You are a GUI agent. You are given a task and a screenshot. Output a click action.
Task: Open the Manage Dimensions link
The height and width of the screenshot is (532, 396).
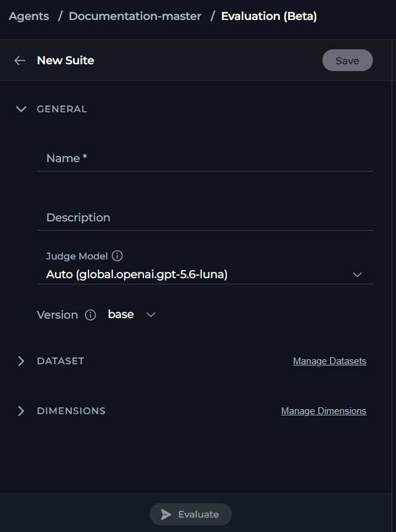[324, 411]
